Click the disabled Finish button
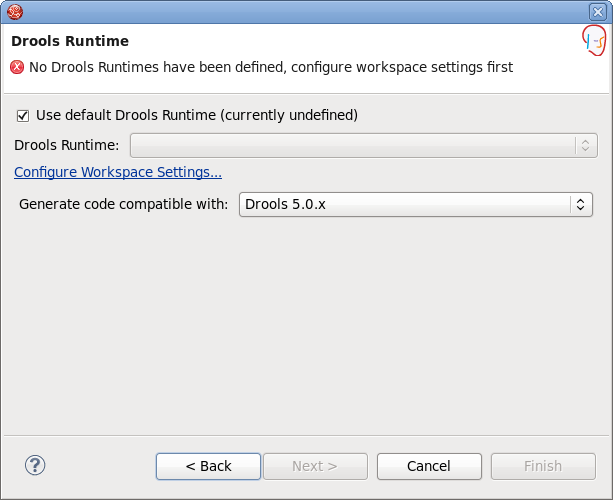The image size is (613, 500). pyautogui.click(x=543, y=466)
